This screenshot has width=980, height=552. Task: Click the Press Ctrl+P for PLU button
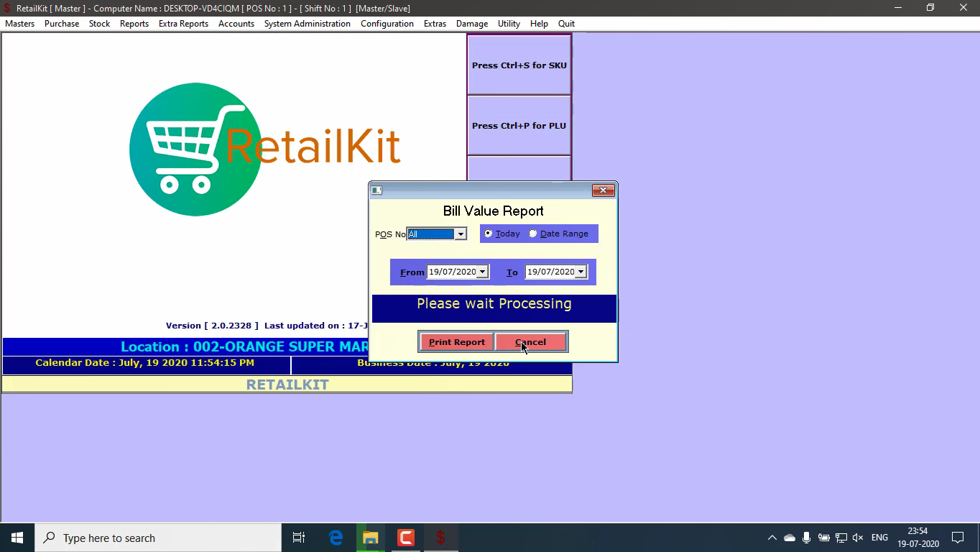tap(519, 125)
